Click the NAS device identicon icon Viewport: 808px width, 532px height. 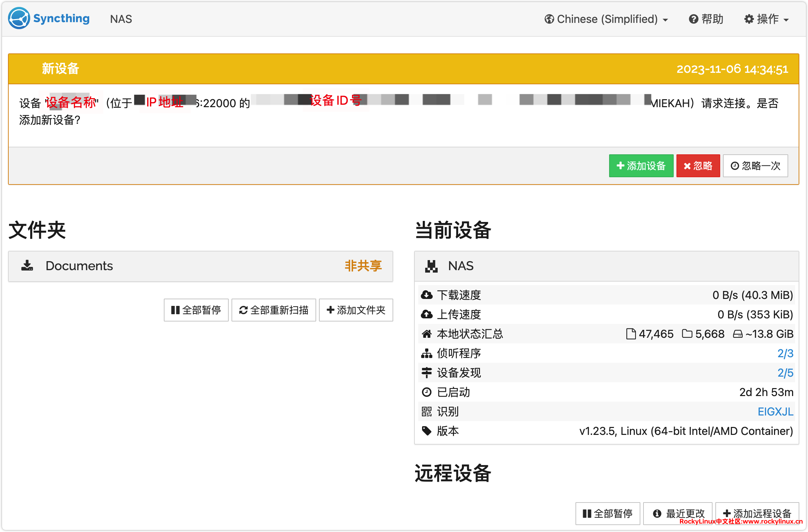pos(431,266)
